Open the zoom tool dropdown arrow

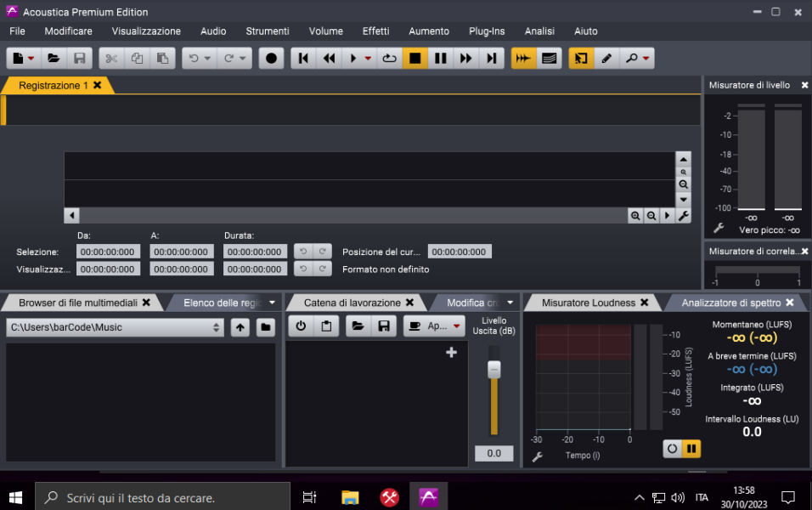(x=646, y=59)
